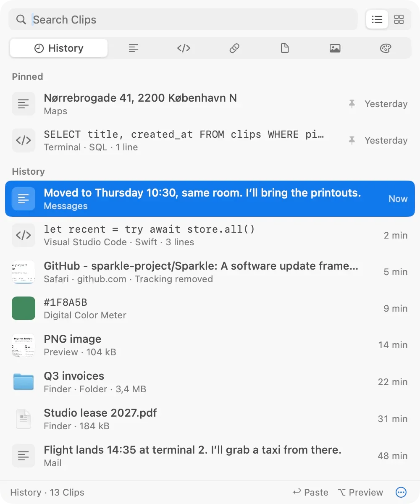Click the 9 min timestamp

395,308
